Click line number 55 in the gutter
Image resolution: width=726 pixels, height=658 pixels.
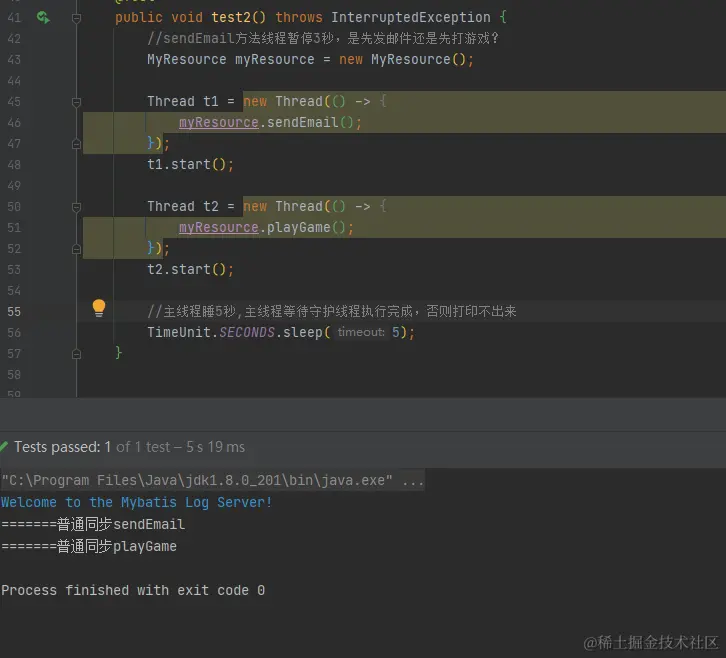tap(14, 312)
